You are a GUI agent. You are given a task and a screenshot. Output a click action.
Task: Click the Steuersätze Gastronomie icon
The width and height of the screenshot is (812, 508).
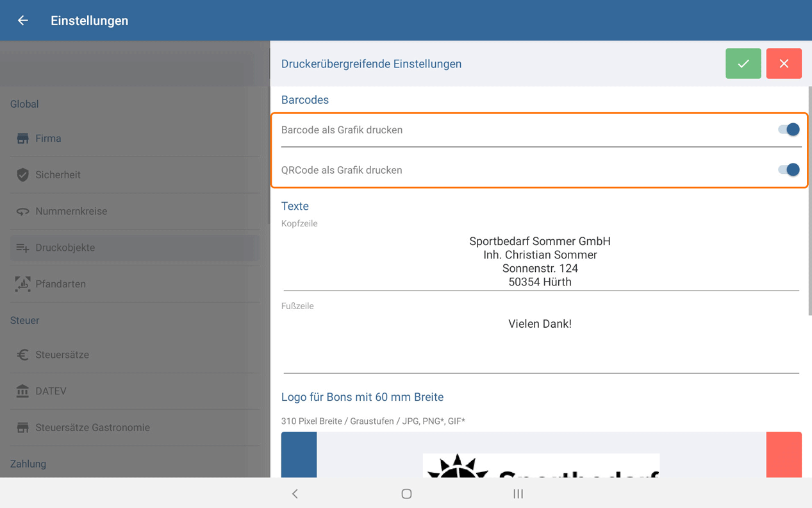click(22, 427)
